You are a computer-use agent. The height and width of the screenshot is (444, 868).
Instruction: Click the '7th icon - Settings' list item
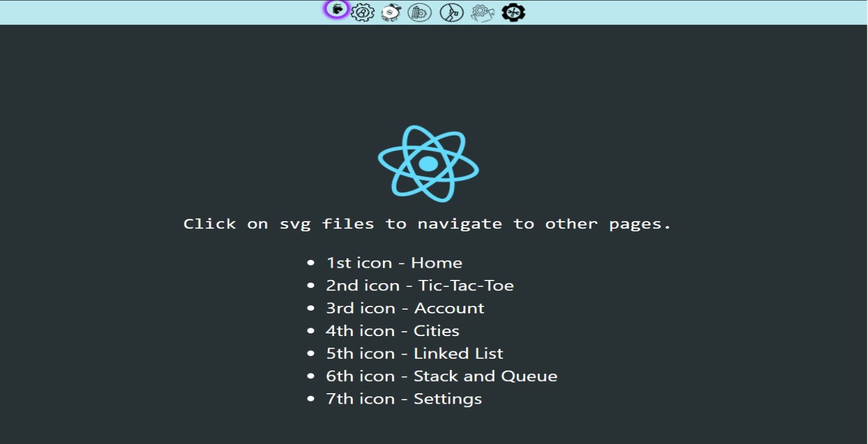(404, 399)
